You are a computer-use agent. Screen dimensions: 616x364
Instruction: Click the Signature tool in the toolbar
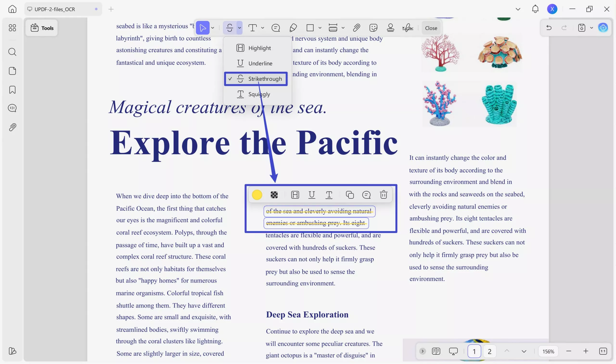(x=408, y=28)
